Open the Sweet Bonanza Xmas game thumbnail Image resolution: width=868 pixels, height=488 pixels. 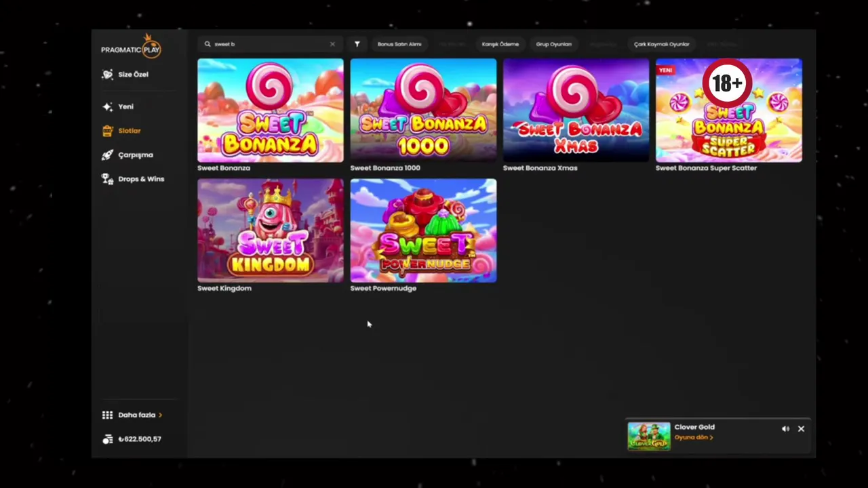coord(576,110)
